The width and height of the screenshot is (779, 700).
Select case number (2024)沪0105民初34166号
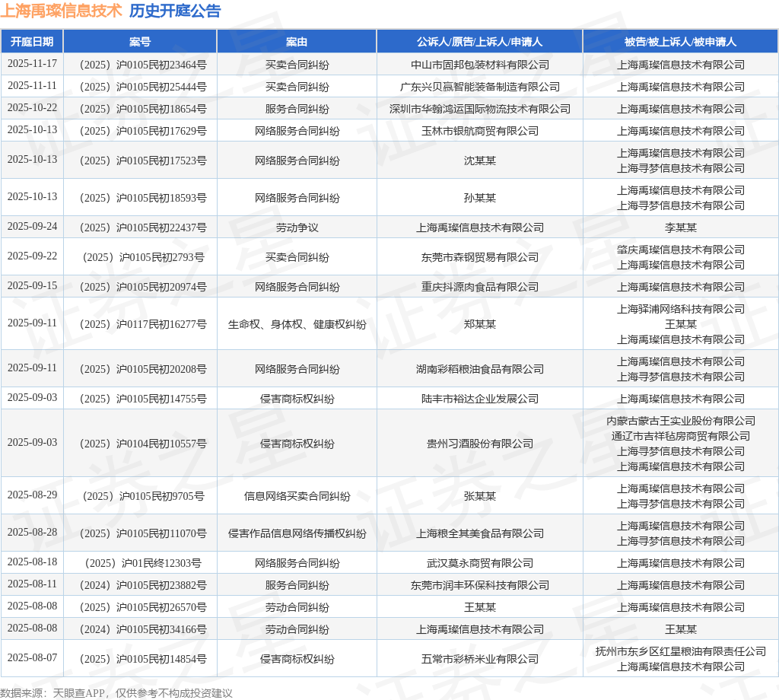point(143,629)
